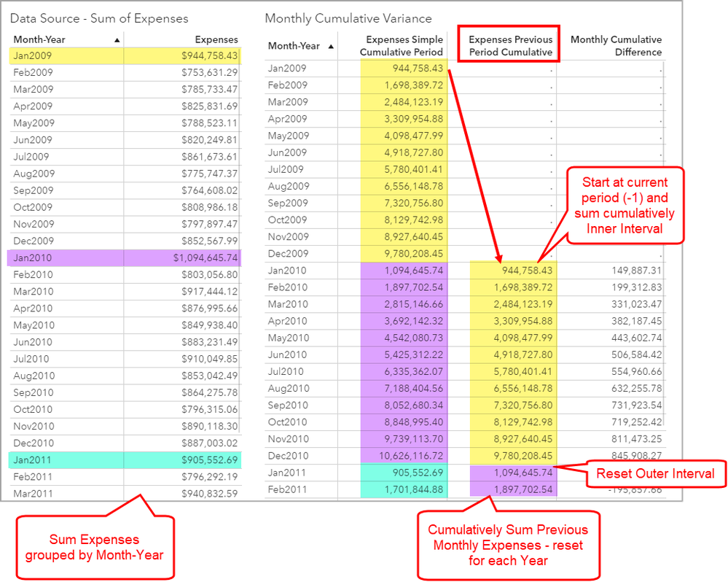Click previous cumulative 944,758.43 for Jan2010
Image resolution: width=728 pixels, height=582 pixels.
point(527,271)
